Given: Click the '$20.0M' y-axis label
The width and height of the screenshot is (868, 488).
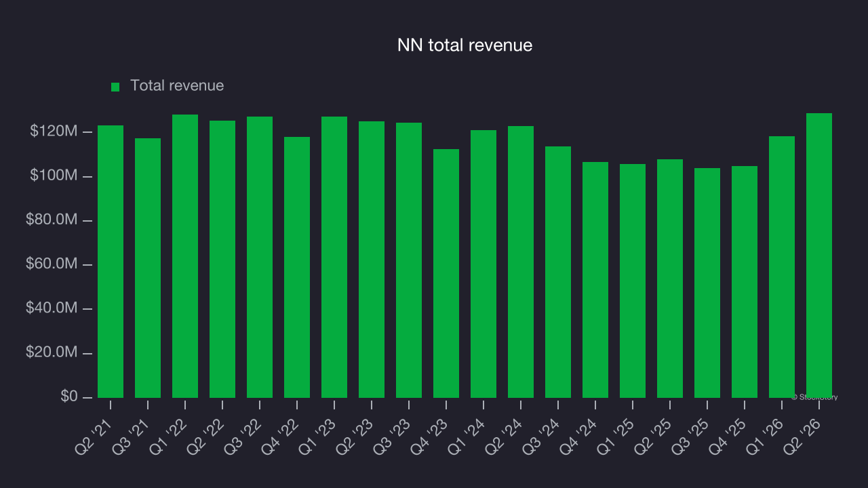Looking at the screenshot, I should point(52,353).
